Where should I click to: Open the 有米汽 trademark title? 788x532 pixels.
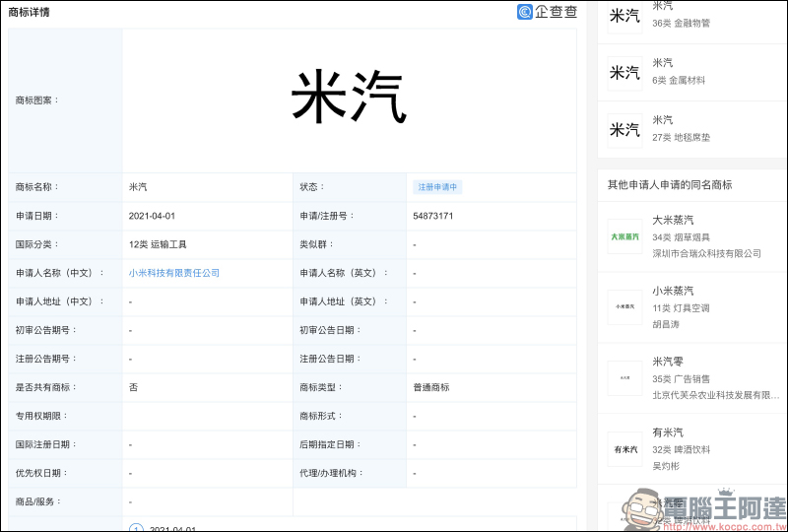coord(668,432)
